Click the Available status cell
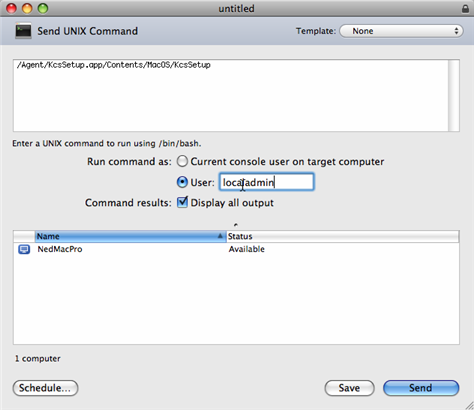The width and height of the screenshot is (474, 410). 247,249
